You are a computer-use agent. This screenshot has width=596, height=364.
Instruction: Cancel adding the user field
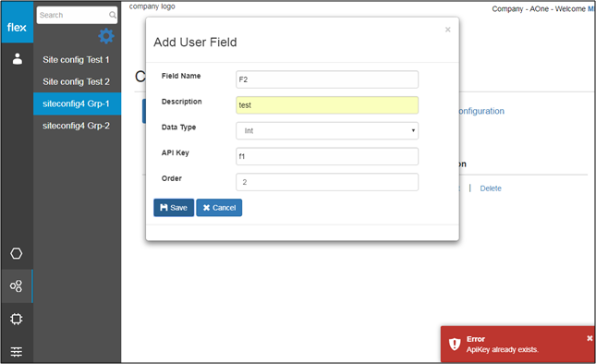coord(219,208)
